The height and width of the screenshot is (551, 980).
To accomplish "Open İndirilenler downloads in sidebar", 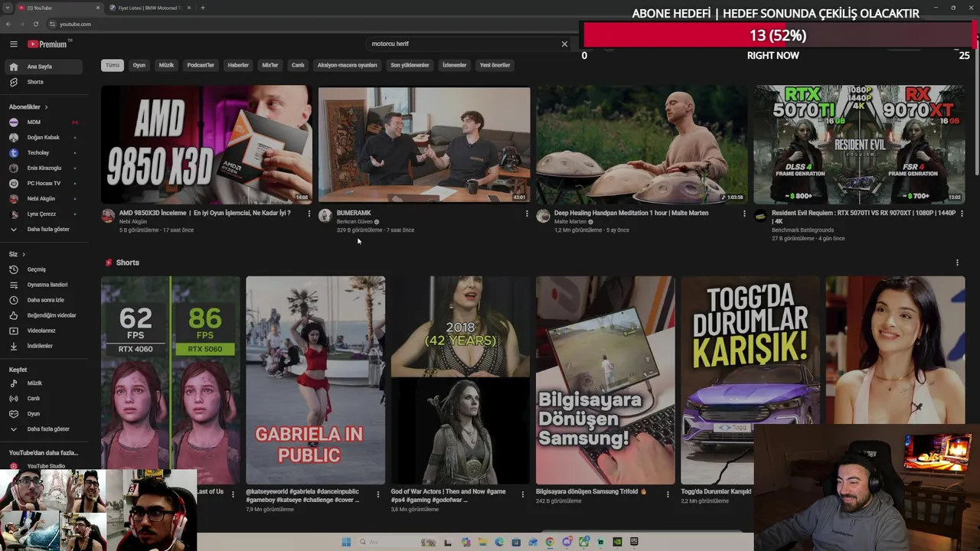I will tap(42, 346).
